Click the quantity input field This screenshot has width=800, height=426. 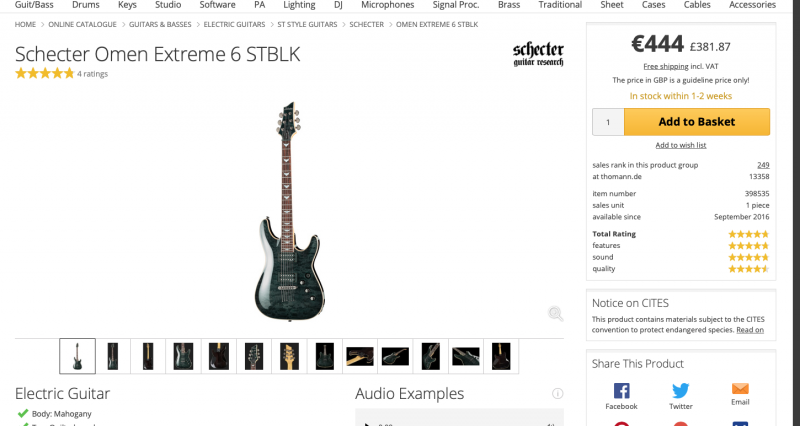(608, 122)
